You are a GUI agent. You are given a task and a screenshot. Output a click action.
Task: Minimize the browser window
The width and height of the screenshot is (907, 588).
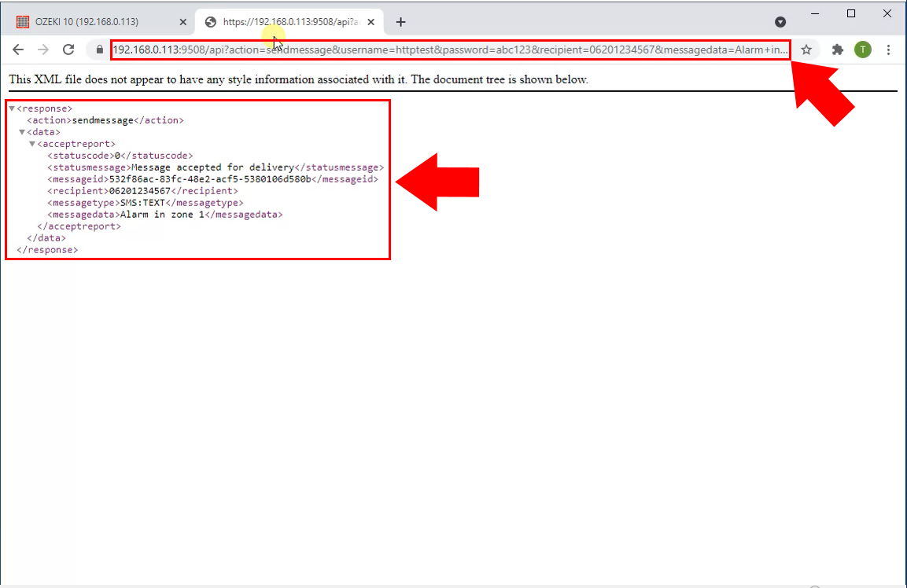815,13
